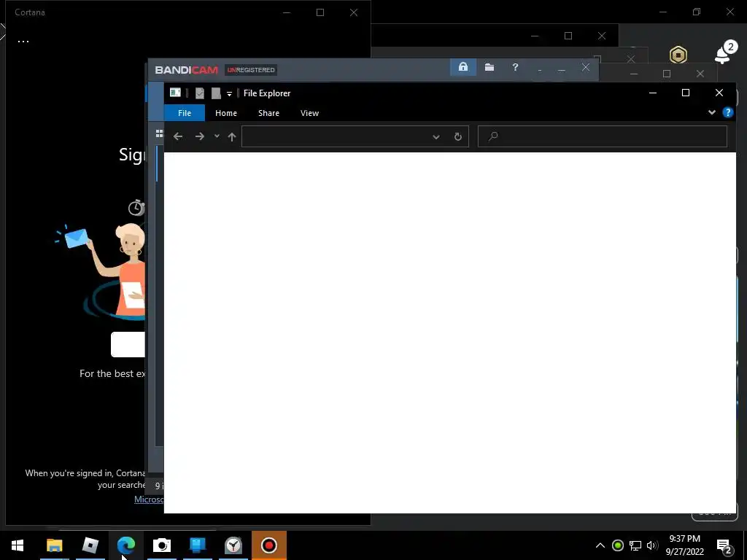
Task: Close the Bandicam window
Action: 586,68
